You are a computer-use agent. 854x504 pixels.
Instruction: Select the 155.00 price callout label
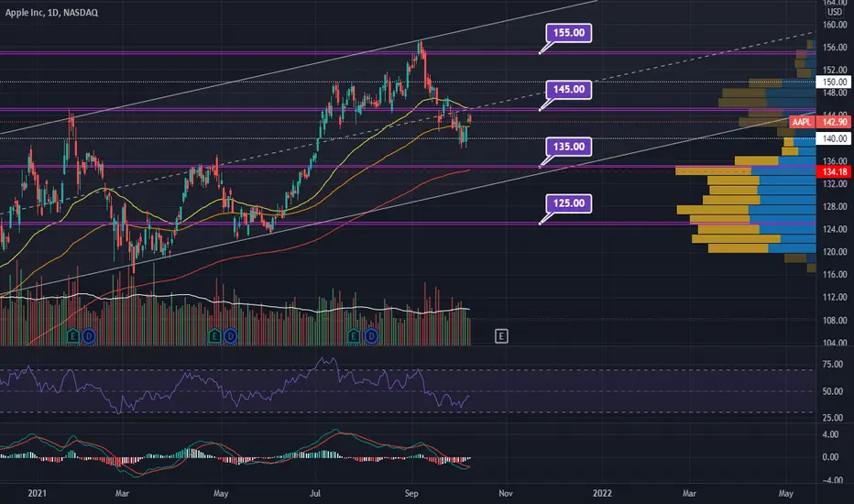(569, 33)
